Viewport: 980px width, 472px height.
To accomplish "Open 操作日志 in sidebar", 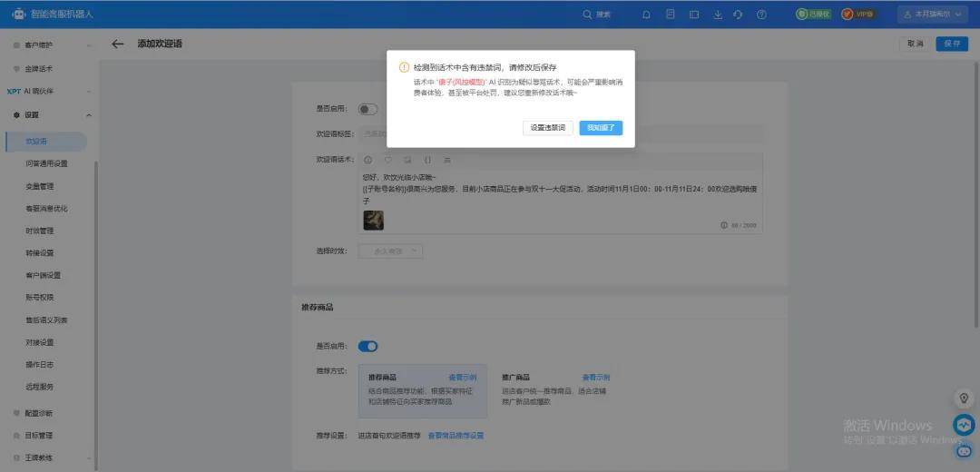I will 39,365.
